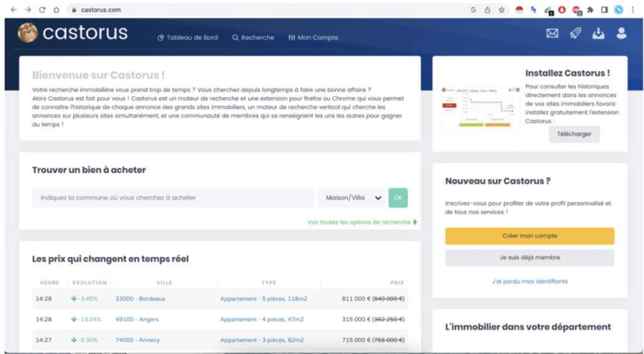Click Je suis déjà membre button
The height and width of the screenshot is (354, 644).
click(530, 258)
